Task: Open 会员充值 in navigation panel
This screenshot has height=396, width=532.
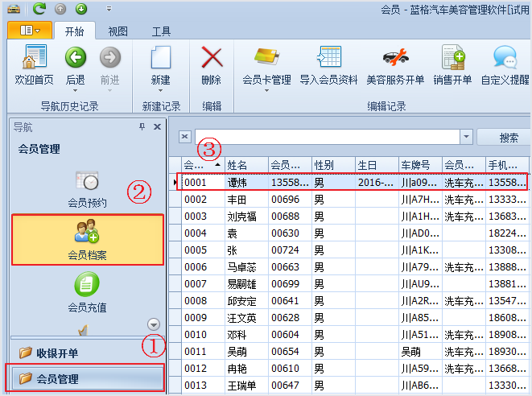Action: click(87, 291)
